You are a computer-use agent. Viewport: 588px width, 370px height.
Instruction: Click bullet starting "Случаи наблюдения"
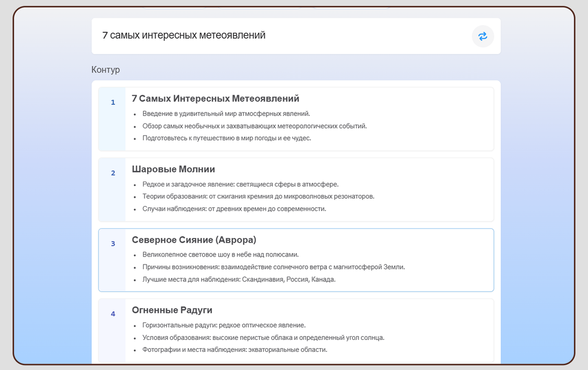tap(234, 209)
